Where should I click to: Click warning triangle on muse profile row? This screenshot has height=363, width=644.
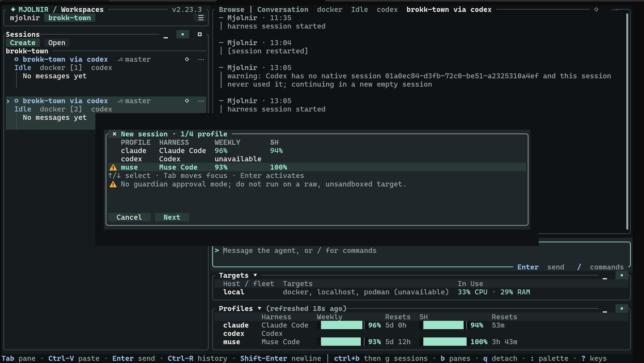[x=113, y=167]
